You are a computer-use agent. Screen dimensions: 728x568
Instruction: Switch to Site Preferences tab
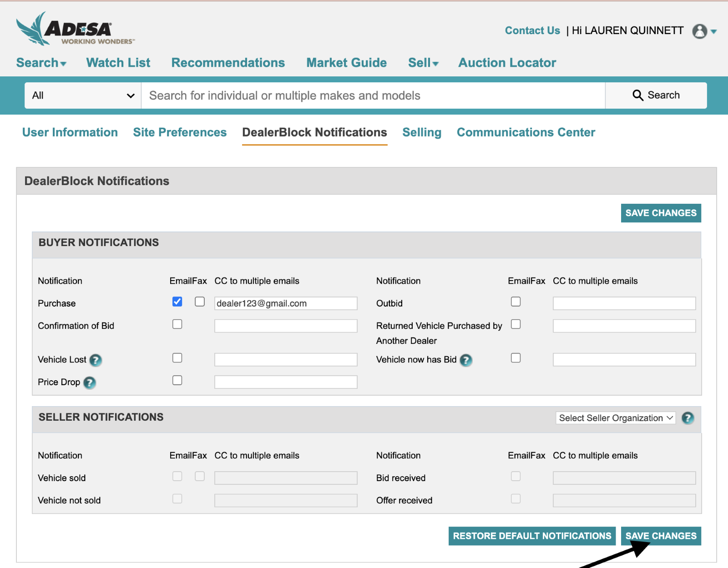pos(180,132)
